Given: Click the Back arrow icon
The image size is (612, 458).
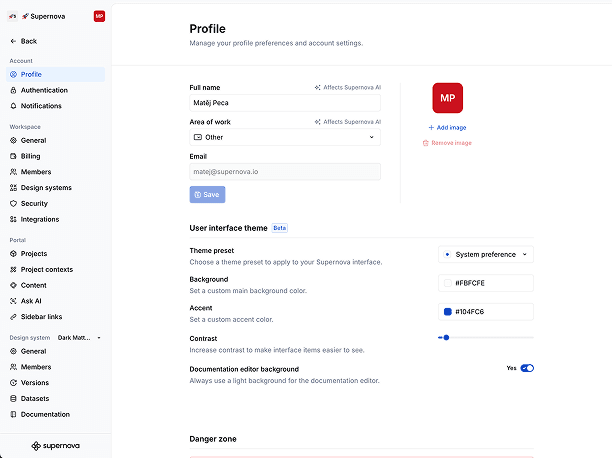Looking at the screenshot, I should pos(13,41).
